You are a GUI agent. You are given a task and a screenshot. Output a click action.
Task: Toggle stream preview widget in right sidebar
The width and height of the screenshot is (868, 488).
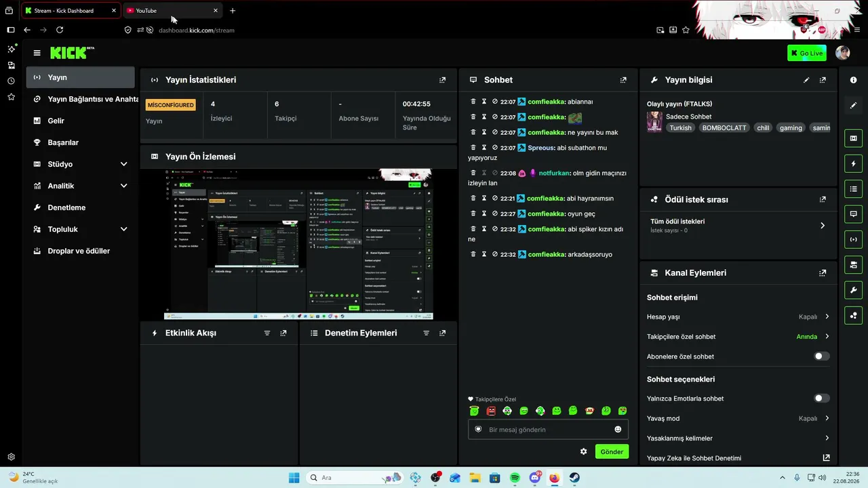pos(853,138)
